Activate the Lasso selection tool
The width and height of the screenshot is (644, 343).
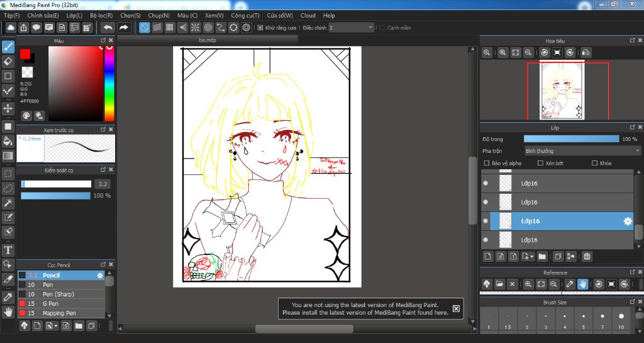tap(8, 188)
